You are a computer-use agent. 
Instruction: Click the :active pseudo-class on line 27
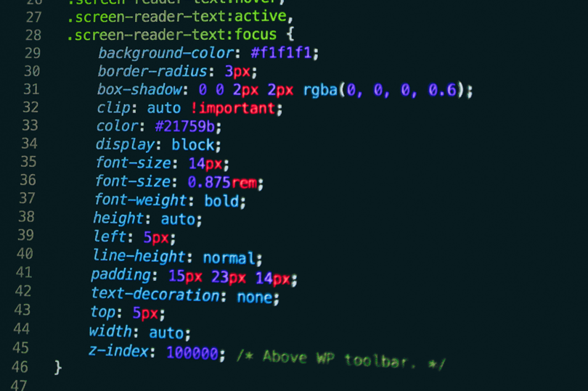[x=259, y=16]
